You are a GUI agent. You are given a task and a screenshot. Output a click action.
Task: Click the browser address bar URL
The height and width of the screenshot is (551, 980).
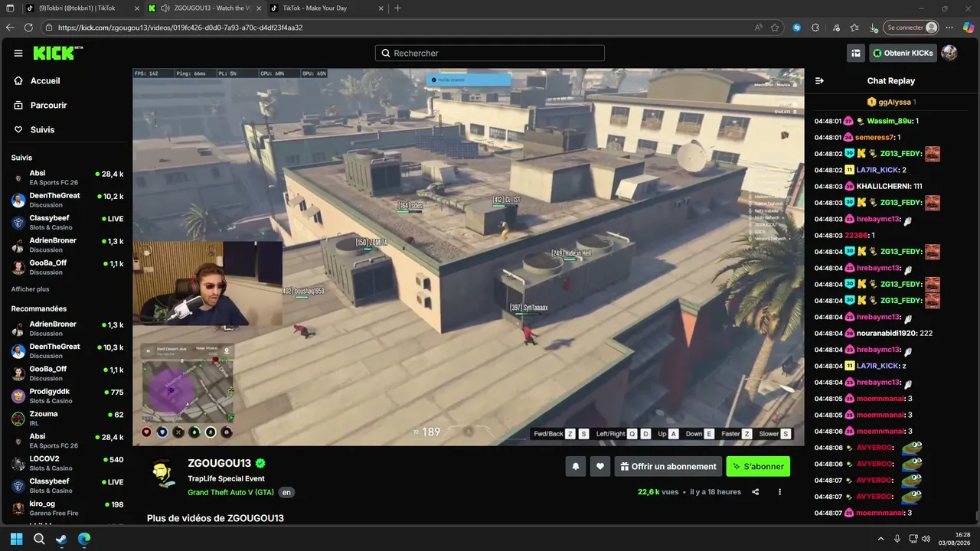coord(181,28)
